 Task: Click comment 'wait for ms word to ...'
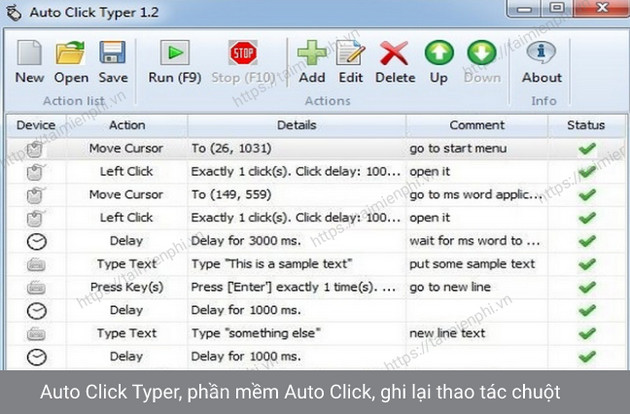[x=475, y=241]
